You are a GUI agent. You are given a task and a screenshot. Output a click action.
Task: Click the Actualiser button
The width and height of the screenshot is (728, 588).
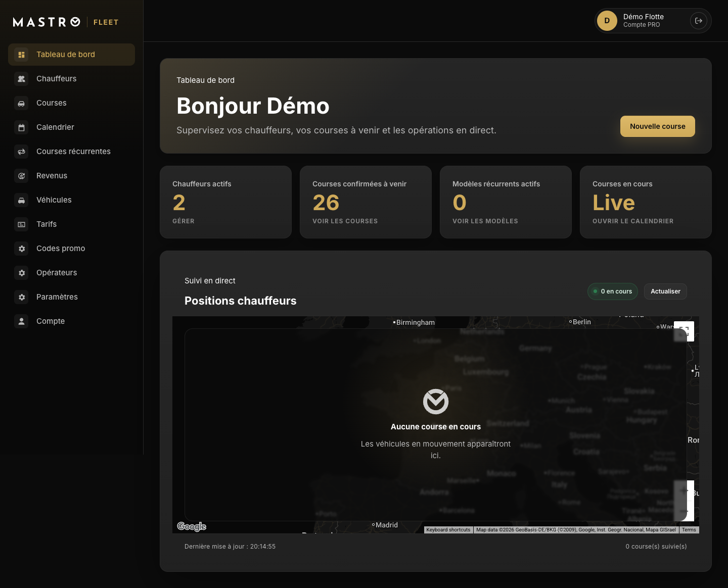[665, 291]
